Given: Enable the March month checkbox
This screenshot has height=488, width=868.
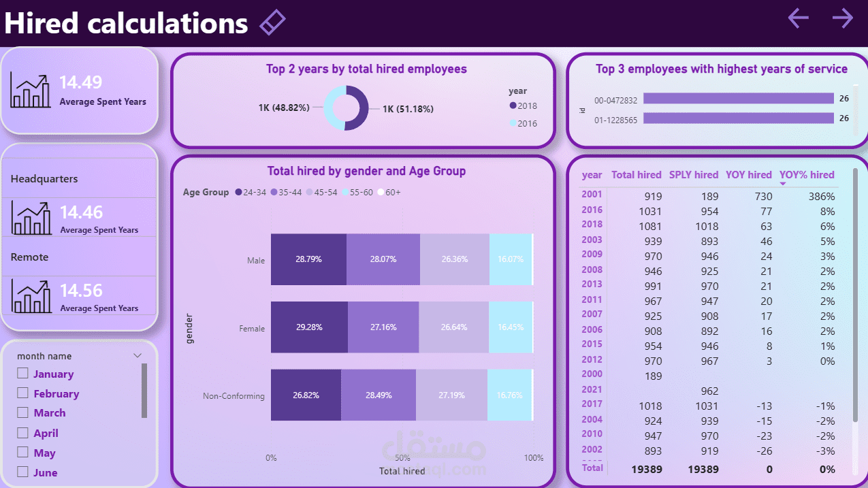Looking at the screenshot, I should pos(22,412).
